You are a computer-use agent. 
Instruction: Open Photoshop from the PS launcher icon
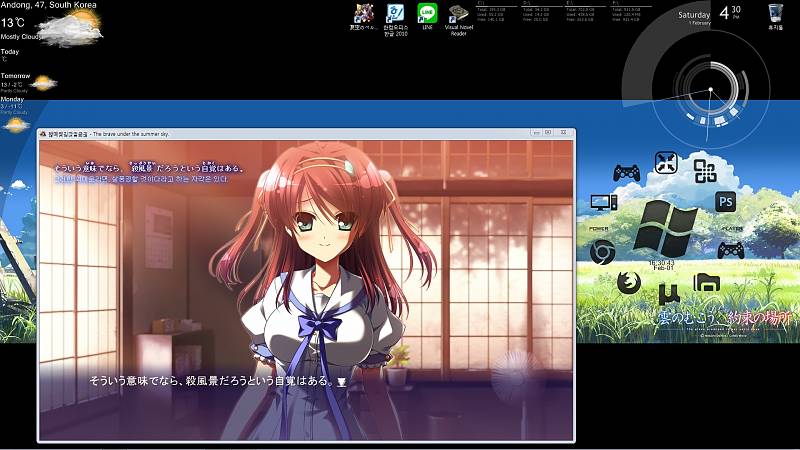pyautogui.click(x=726, y=201)
